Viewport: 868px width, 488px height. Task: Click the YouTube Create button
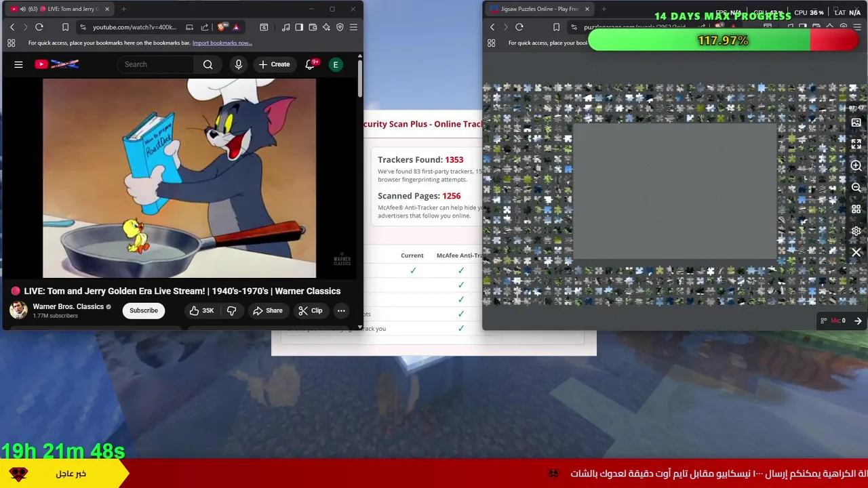tap(274, 64)
